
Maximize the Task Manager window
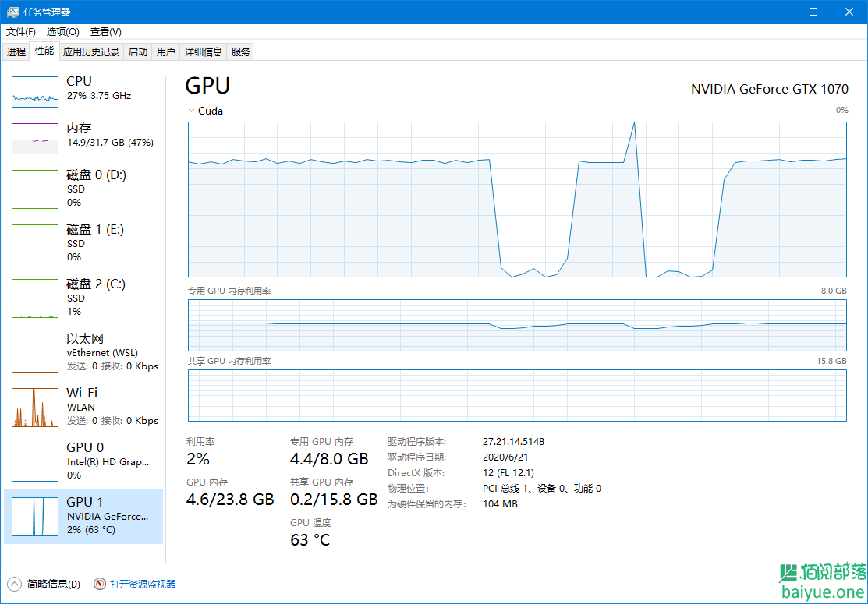(813, 12)
